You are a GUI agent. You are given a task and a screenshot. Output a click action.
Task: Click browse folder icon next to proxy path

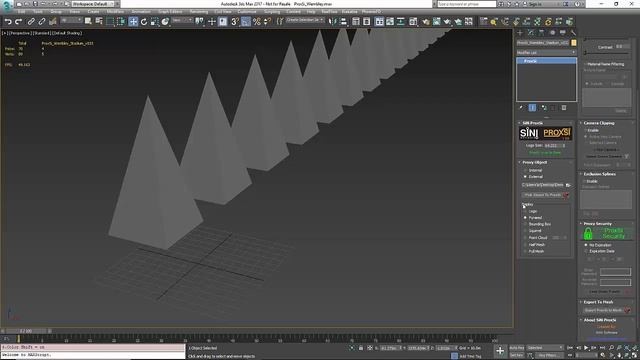tap(568, 185)
